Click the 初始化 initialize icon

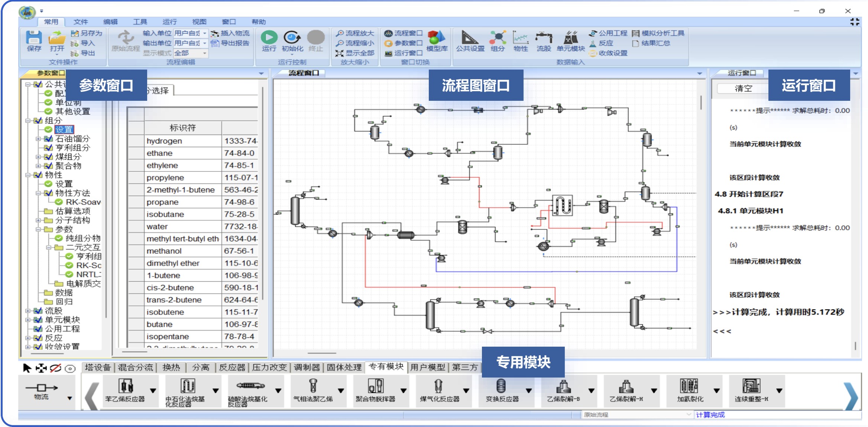(292, 38)
